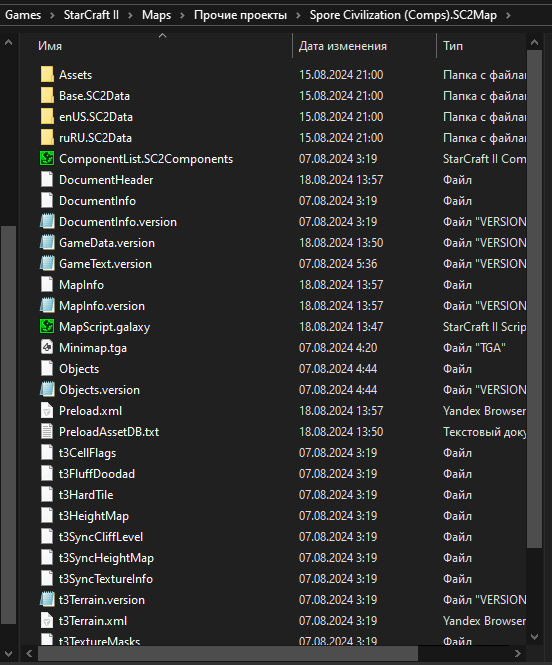Expand the chevron after Maps breadcrumb

182,15
